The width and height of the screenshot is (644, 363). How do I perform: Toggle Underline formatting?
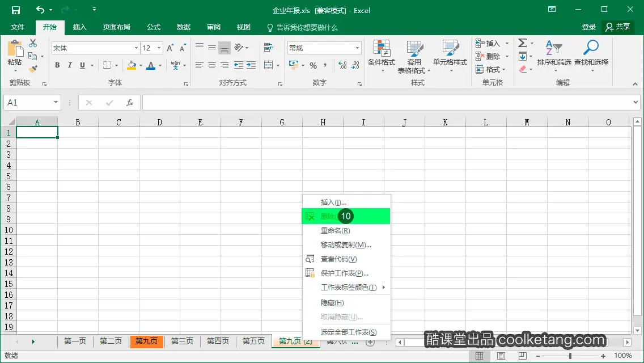click(82, 65)
